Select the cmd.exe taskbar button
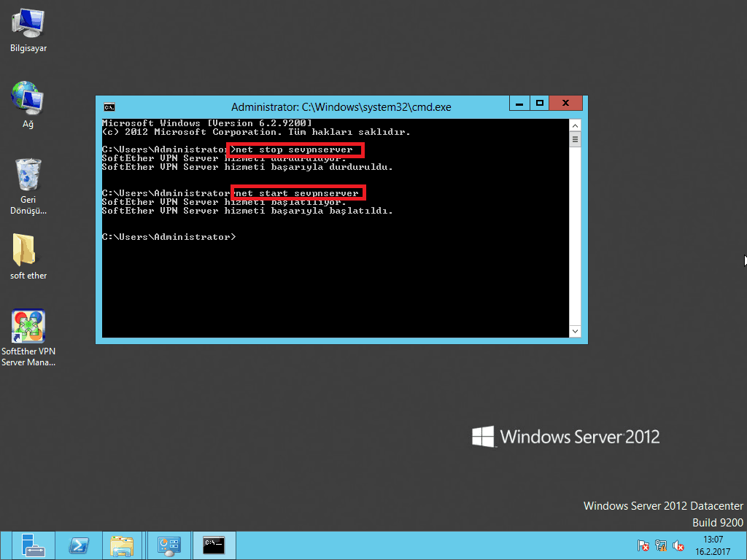 click(x=213, y=545)
